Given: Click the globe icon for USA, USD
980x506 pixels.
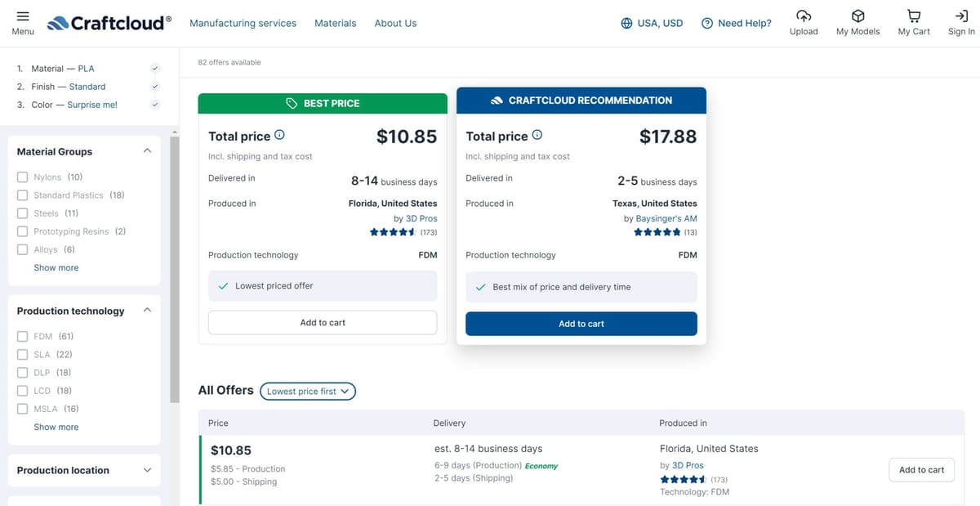Looking at the screenshot, I should (626, 23).
